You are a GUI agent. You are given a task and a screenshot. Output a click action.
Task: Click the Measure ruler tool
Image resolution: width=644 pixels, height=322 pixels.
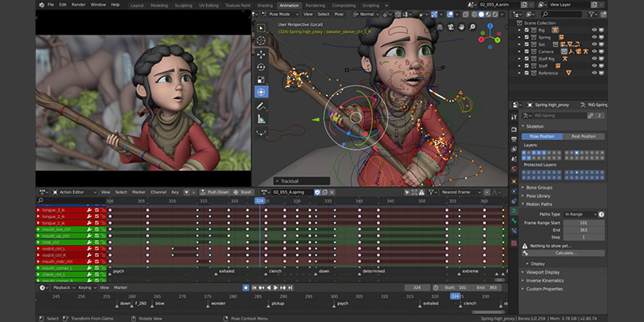[261, 119]
